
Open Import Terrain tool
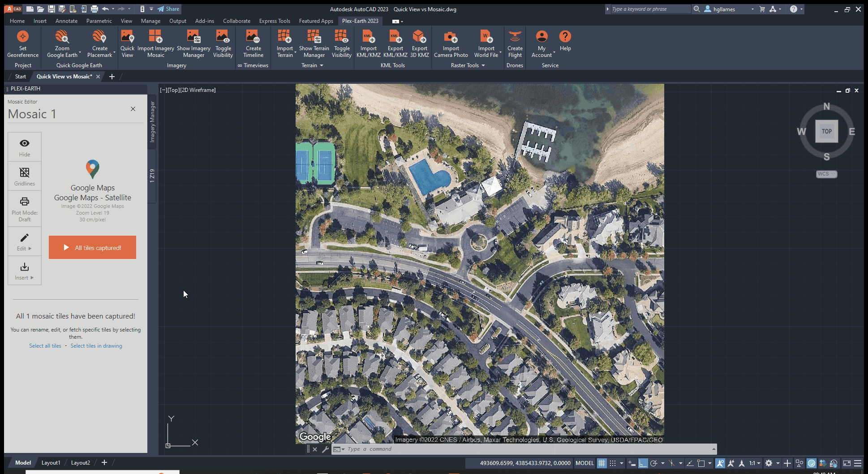click(285, 44)
